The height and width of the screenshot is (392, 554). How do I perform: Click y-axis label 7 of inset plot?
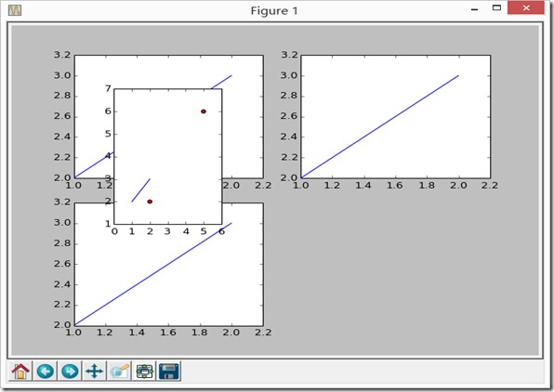point(108,88)
